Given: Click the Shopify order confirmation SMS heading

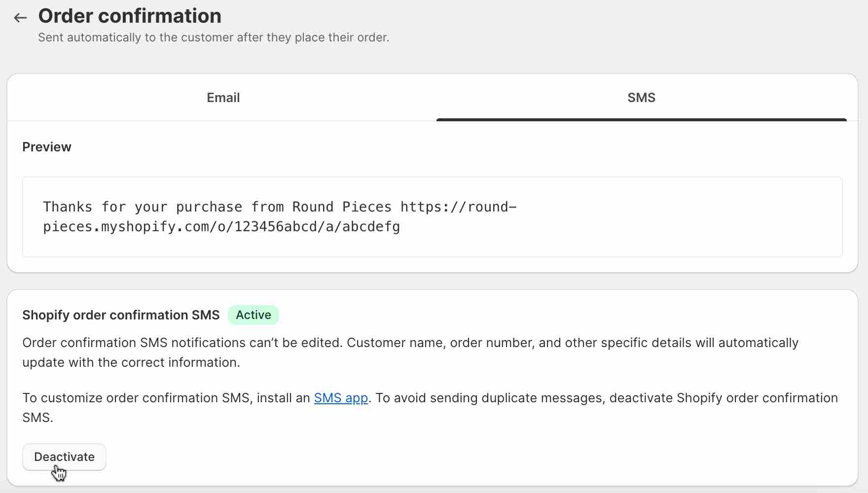Looking at the screenshot, I should coord(121,315).
